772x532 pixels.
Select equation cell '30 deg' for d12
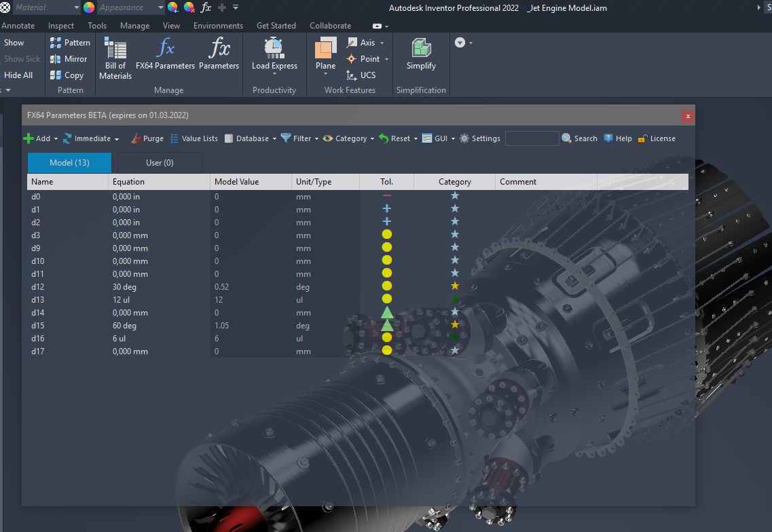124,287
